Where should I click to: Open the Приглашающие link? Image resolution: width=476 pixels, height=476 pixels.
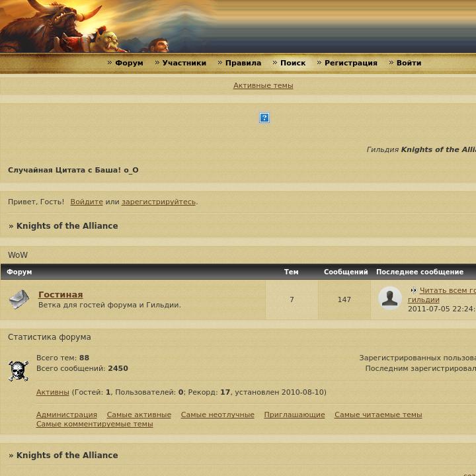coord(294,415)
